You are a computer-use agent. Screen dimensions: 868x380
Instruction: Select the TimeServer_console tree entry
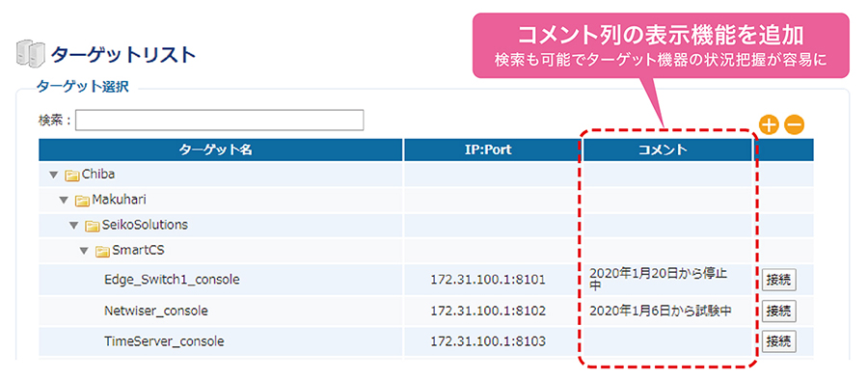pos(164,341)
